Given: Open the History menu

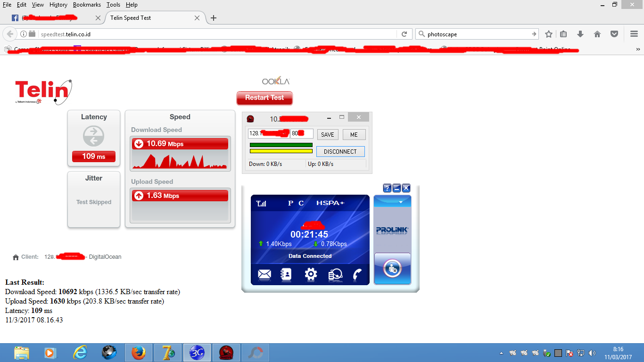Looking at the screenshot, I should (x=58, y=5).
